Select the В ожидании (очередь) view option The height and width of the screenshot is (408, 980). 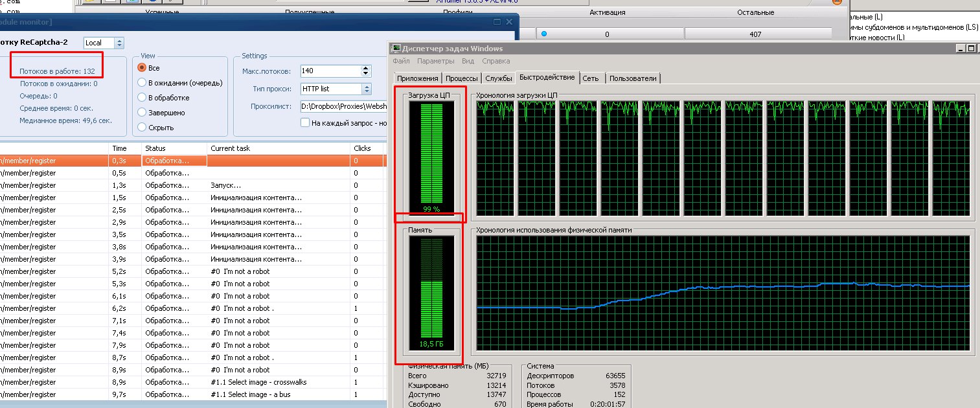pos(142,83)
